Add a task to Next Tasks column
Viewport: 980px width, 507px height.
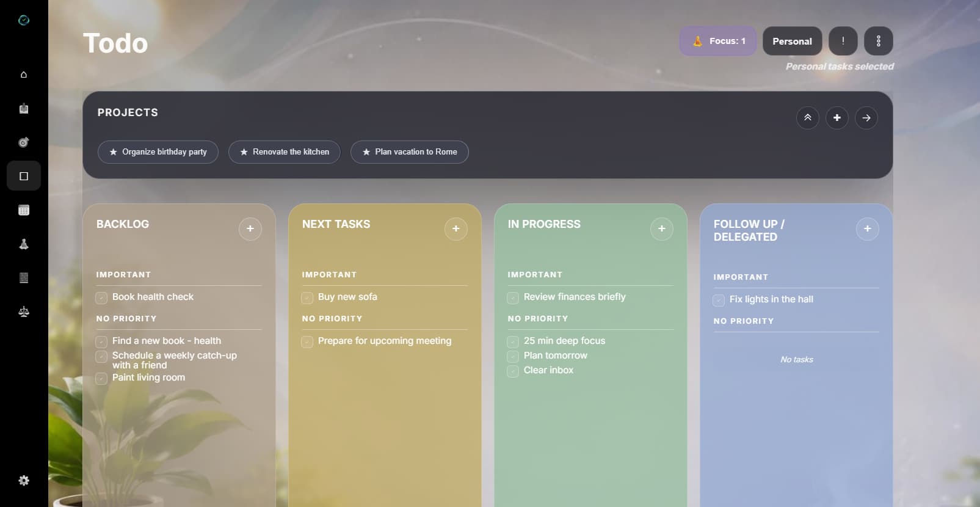click(x=456, y=229)
